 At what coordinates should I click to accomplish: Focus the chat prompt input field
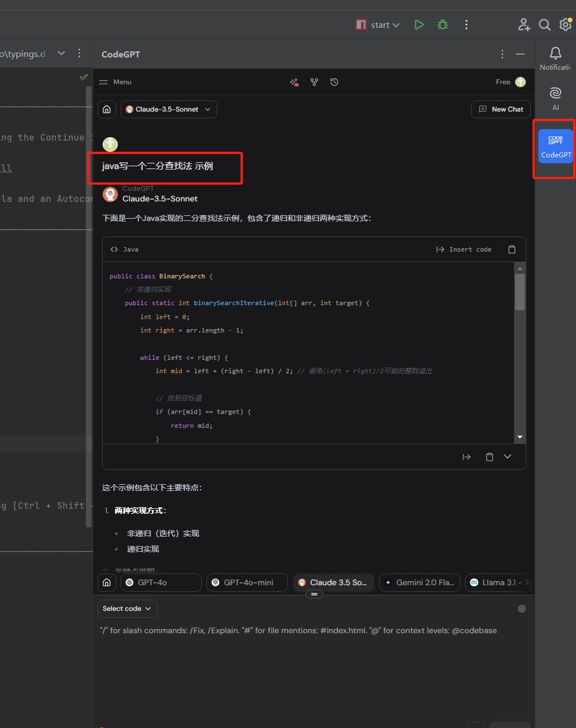pos(314,669)
